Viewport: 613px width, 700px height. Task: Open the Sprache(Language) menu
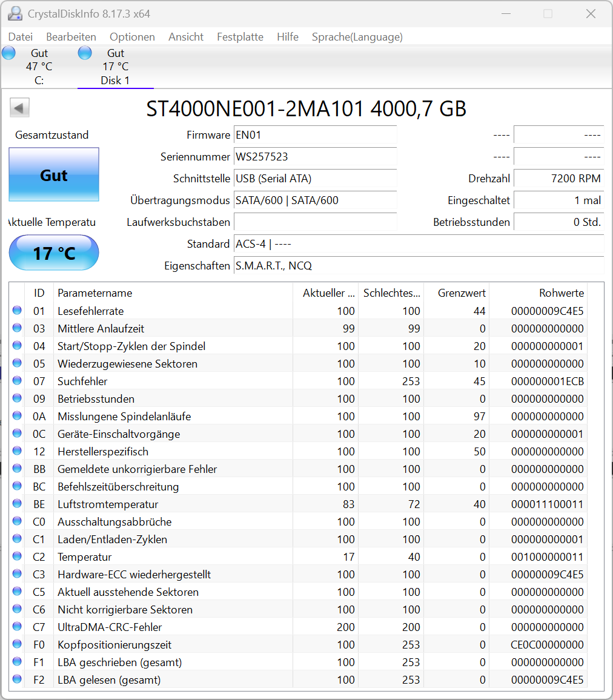tap(357, 37)
